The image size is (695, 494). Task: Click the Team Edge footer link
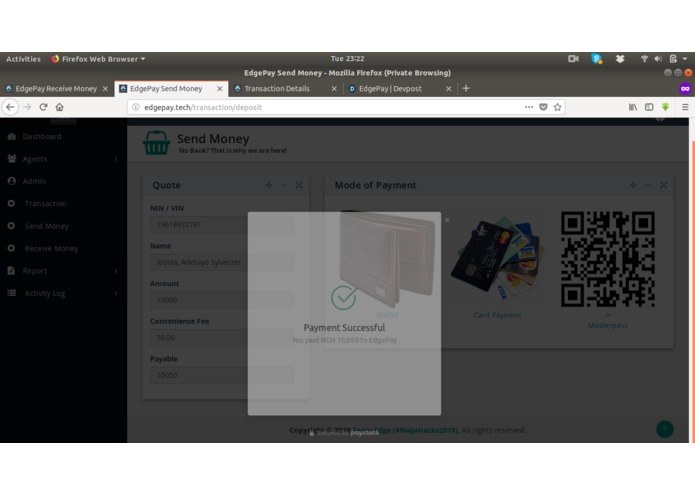(405, 430)
